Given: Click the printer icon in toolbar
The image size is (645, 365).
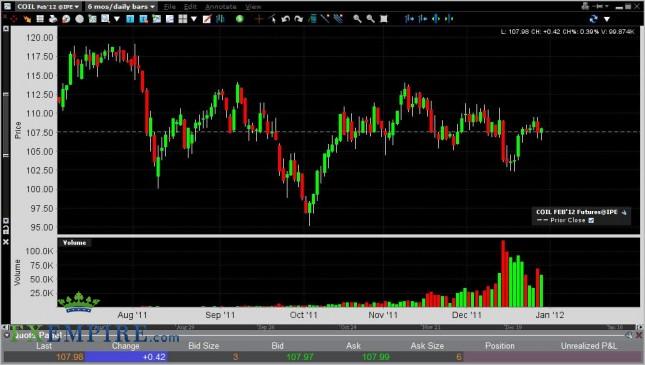Looking at the screenshot, I should tap(53, 19).
